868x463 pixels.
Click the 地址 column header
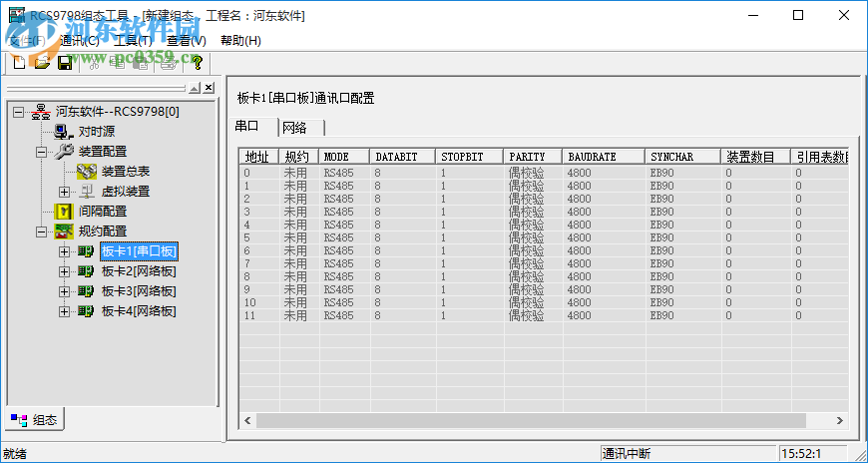coord(259,157)
